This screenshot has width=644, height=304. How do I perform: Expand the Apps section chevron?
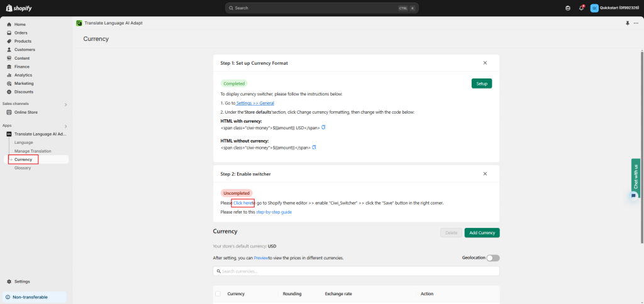[x=65, y=126]
